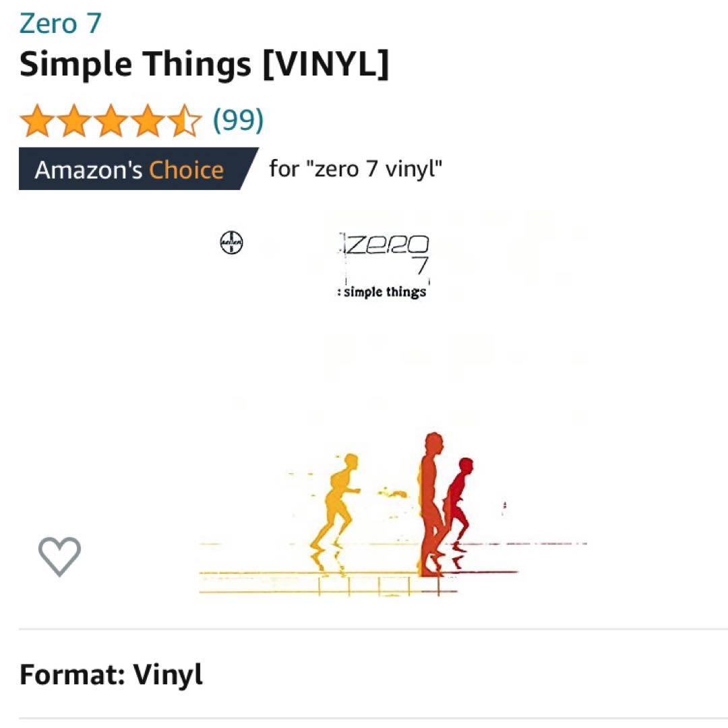Open the Zero 7 artist link
Screen dimensions: 728x728
click(x=61, y=24)
